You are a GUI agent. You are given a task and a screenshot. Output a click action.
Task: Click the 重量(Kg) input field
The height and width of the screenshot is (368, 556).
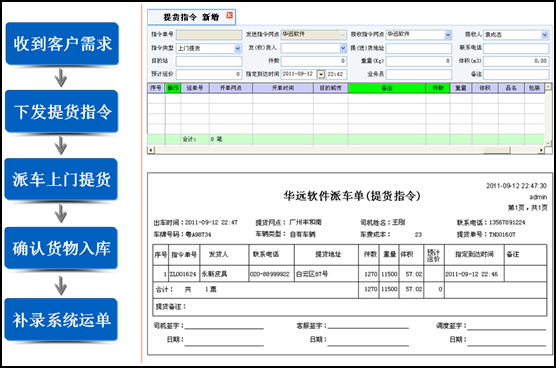coord(419,61)
